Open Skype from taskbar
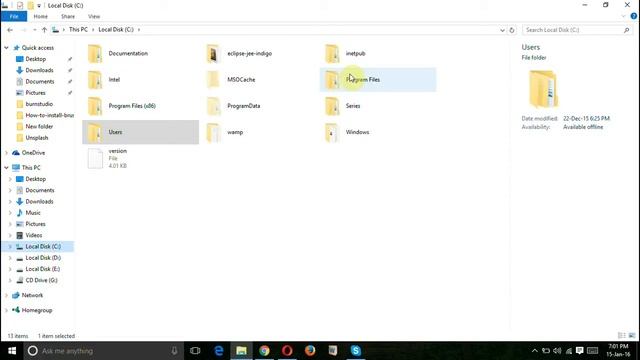This screenshot has height=360, width=640. [356, 351]
